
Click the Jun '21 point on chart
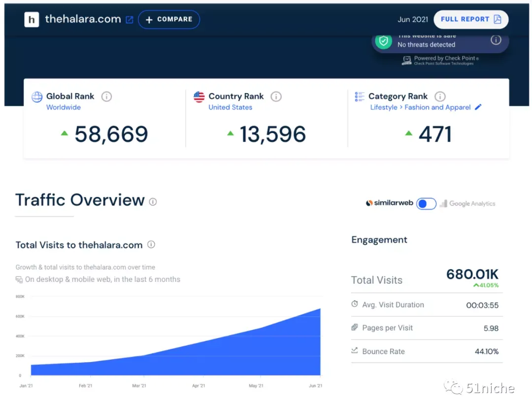click(320, 308)
